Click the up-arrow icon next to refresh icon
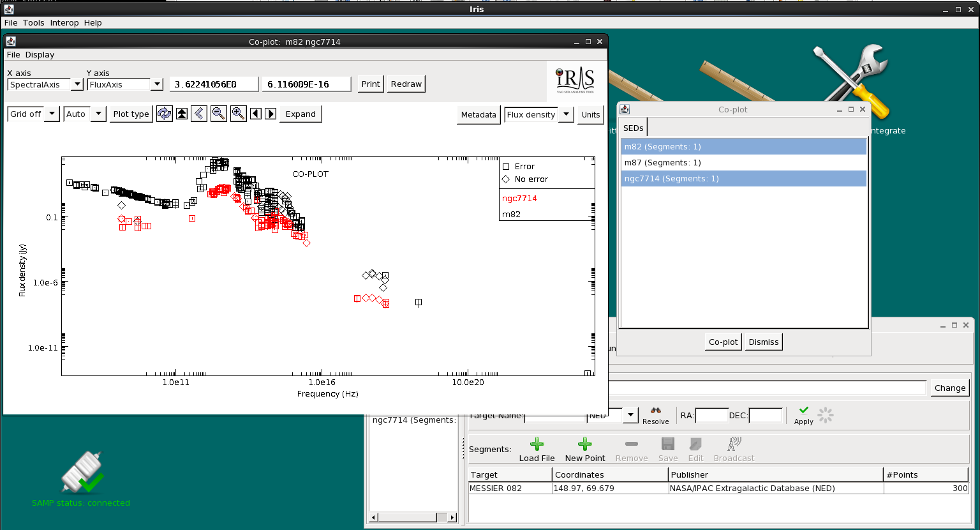This screenshot has width=980, height=530. tap(182, 114)
